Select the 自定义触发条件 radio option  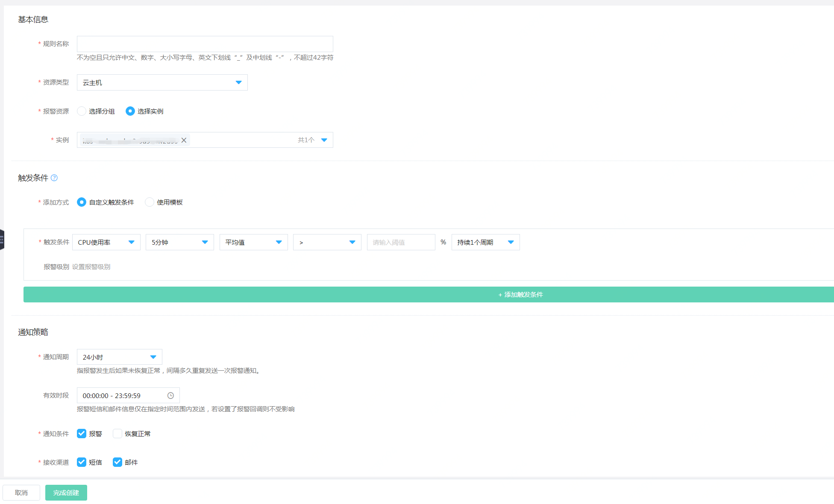pyautogui.click(x=82, y=202)
